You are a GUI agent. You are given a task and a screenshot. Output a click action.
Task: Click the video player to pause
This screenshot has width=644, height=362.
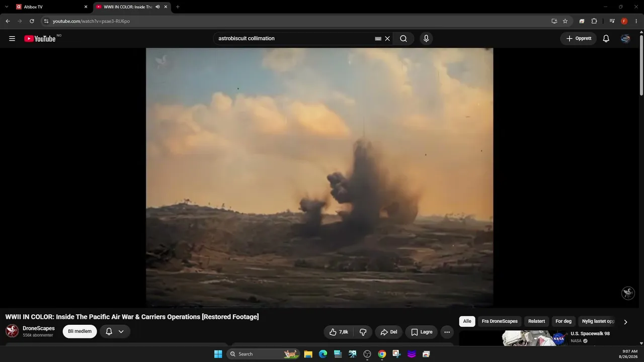(319, 177)
